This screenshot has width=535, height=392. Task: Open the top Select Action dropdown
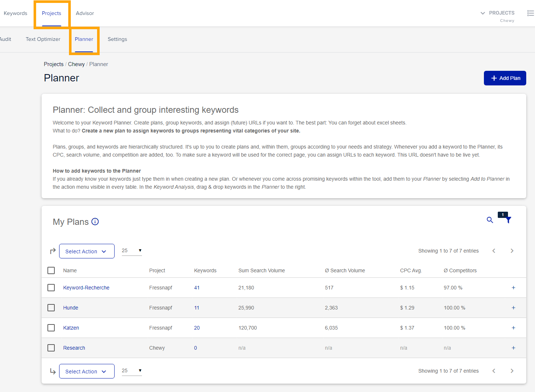(86, 251)
